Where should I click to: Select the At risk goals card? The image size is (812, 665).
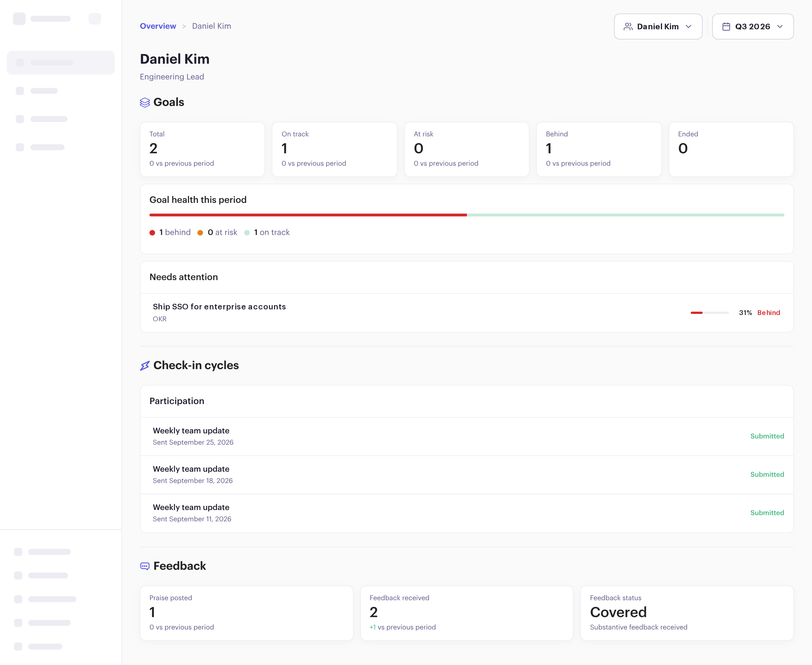[467, 149]
